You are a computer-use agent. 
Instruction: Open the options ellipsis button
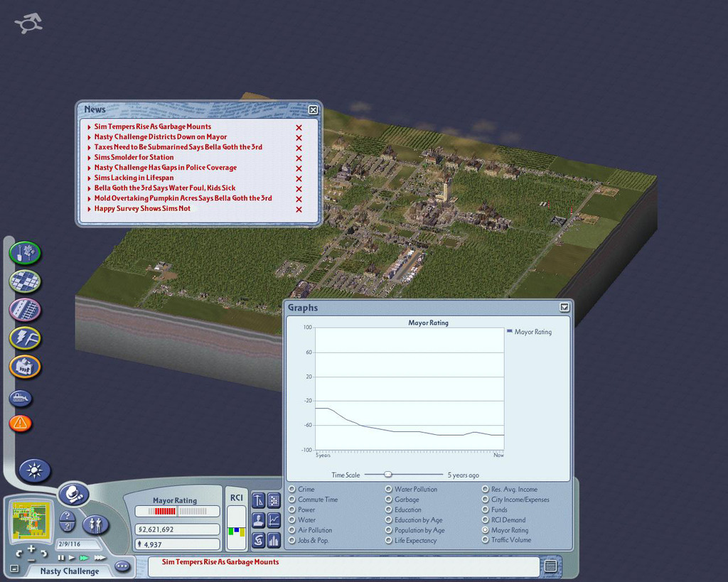(x=122, y=566)
